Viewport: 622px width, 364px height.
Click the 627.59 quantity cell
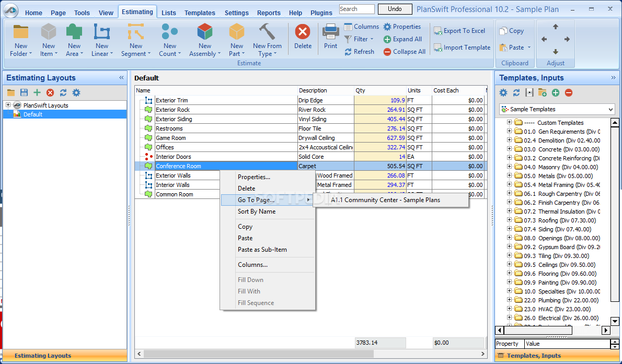tap(380, 138)
